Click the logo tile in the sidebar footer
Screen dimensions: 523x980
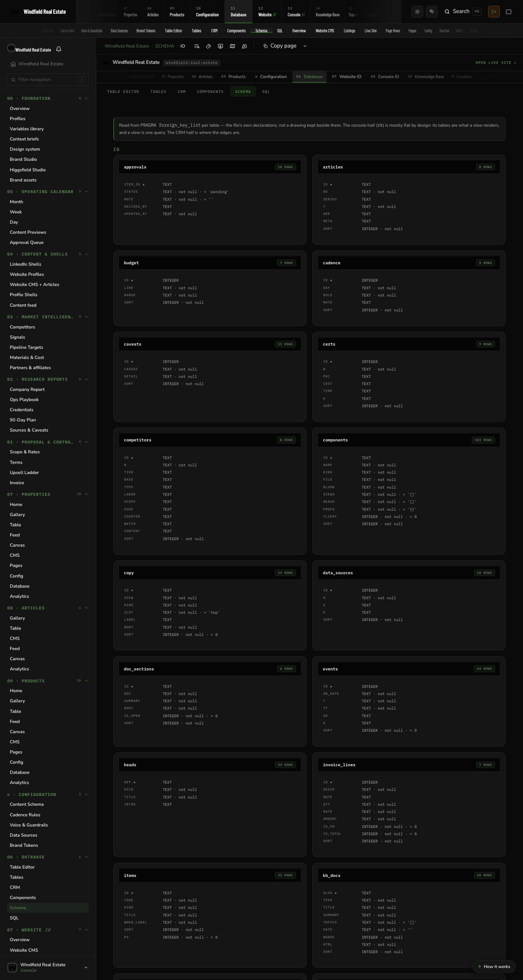click(x=12, y=967)
